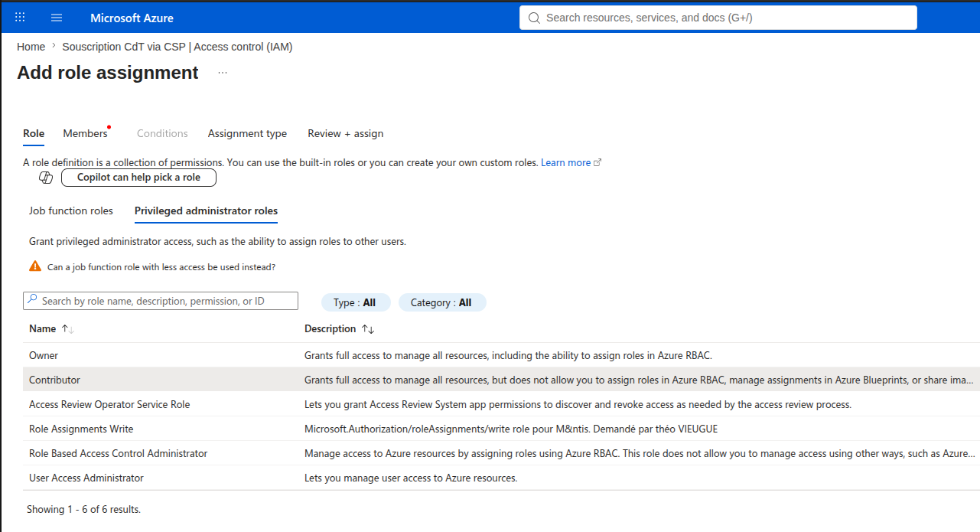Open the Assignment type tab

pos(247,133)
